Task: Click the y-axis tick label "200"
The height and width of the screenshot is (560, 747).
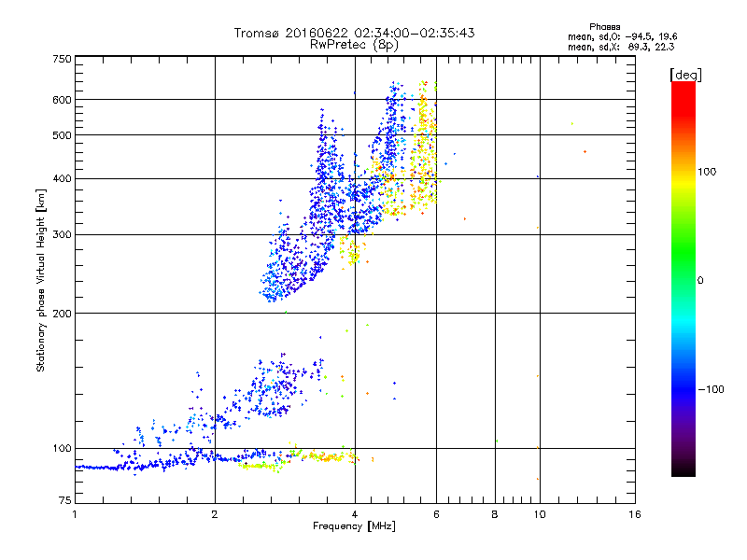Action: click(x=62, y=314)
